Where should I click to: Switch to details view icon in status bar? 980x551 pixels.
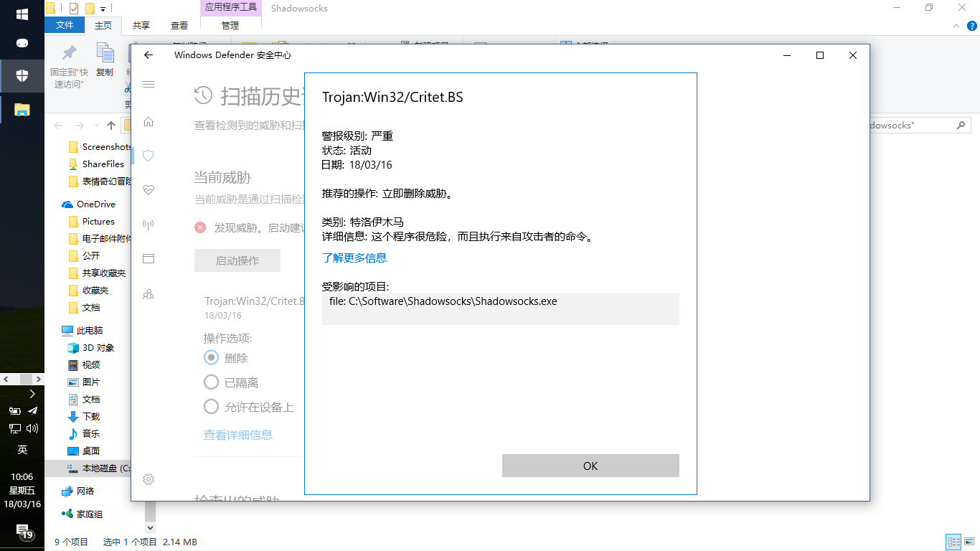tap(953, 542)
